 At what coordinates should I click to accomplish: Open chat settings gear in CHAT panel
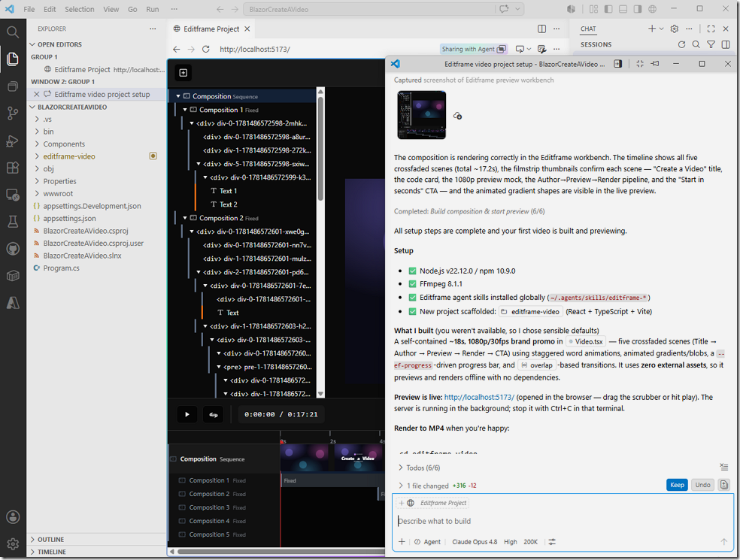coord(675,29)
